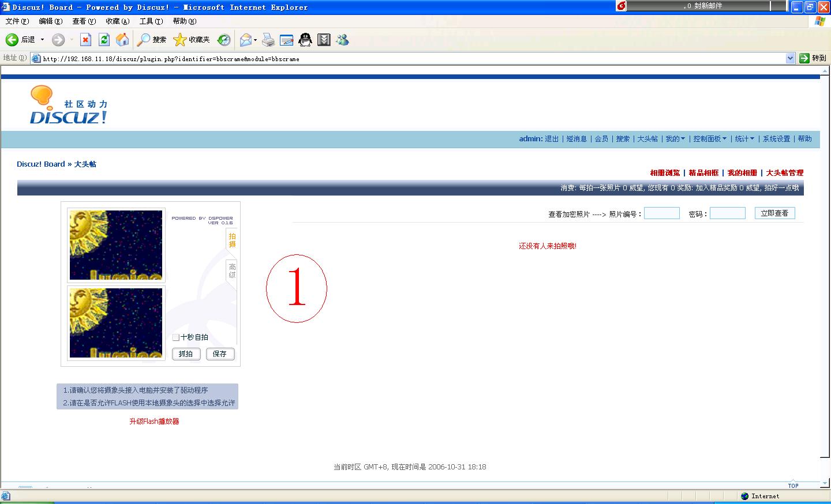The image size is (831, 504).
Task: Enable the 十秒自拍 checkbox
Action: (x=176, y=337)
